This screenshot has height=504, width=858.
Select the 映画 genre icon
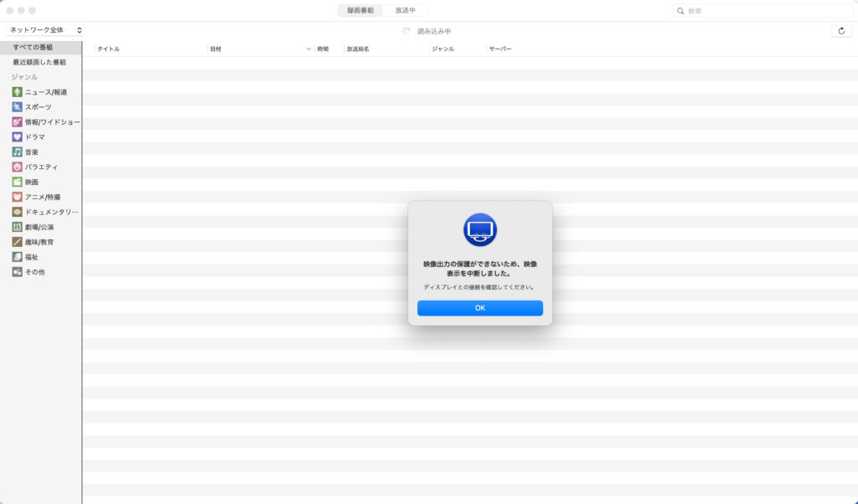click(x=17, y=182)
